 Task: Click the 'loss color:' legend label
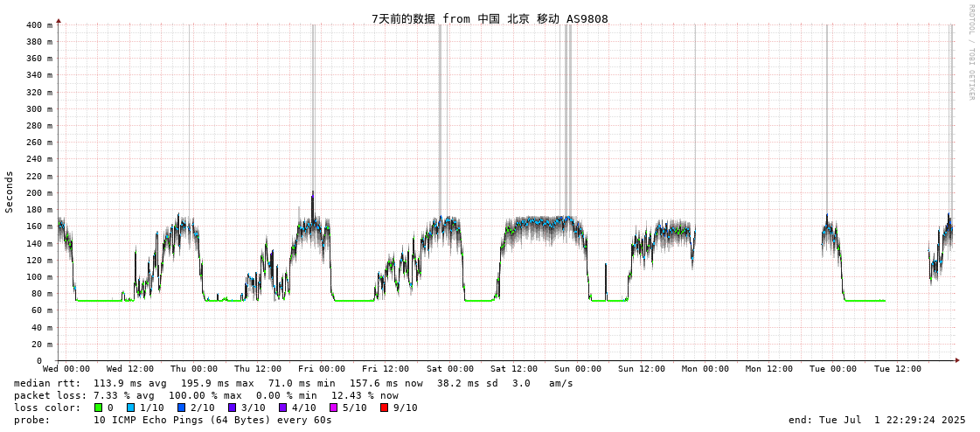pyautogui.click(x=47, y=408)
